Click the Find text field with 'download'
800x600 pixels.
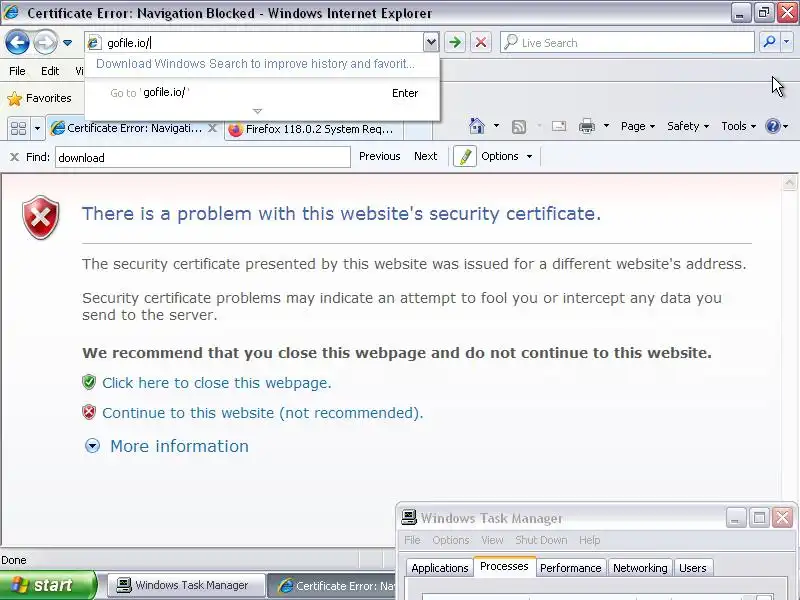(x=203, y=157)
